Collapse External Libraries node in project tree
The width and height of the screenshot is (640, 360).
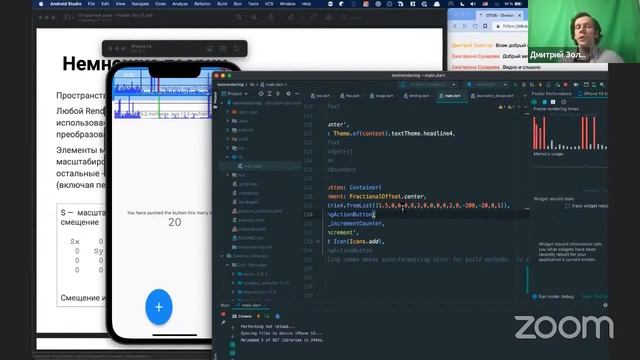pyautogui.click(x=223, y=256)
